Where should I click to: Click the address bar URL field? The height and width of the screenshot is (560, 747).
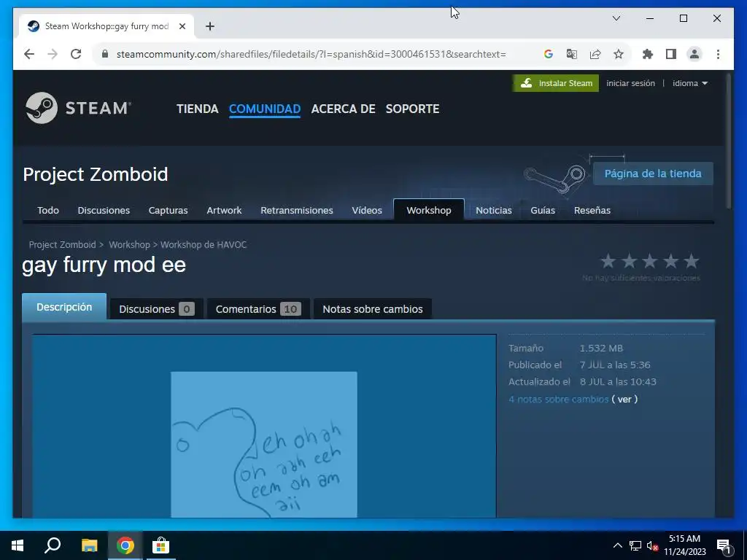coord(311,54)
